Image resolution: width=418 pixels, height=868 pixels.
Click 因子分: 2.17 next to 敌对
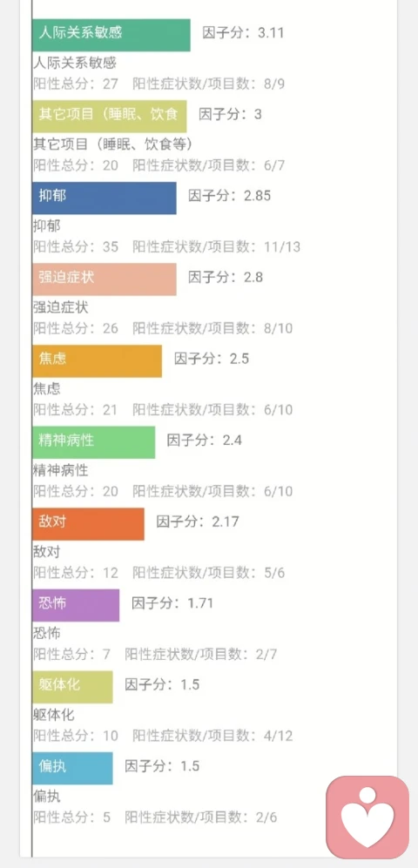(x=198, y=521)
